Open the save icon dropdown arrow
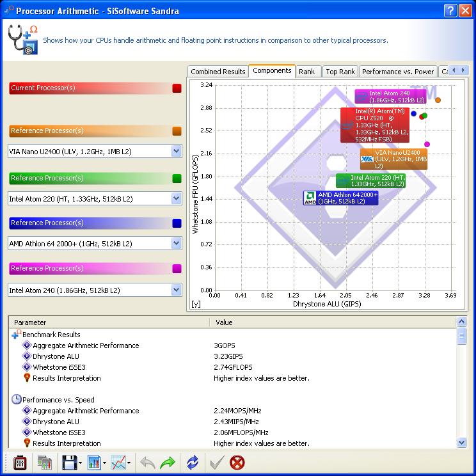 pos(81,463)
